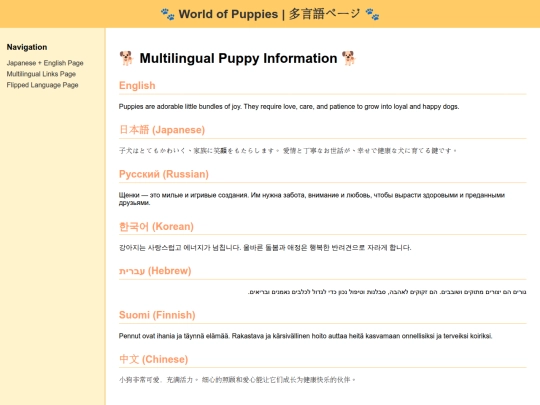Click the Multilingual Puppy Information heading
This screenshot has width=540, height=405.
pos(238,58)
